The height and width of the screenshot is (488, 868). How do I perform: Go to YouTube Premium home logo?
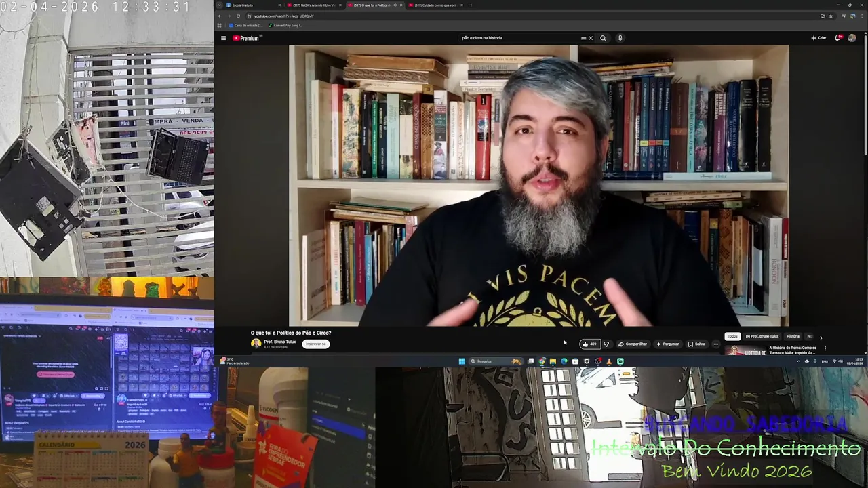[x=245, y=38]
